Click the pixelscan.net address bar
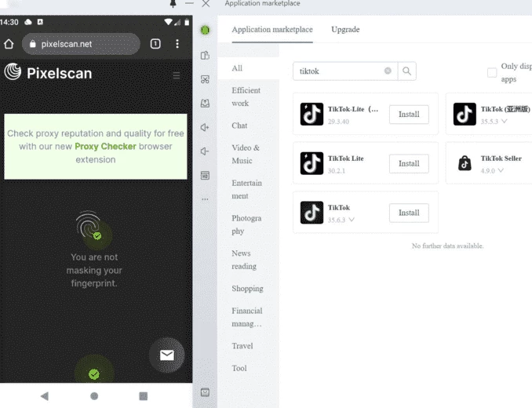532x408 pixels. 81,44
